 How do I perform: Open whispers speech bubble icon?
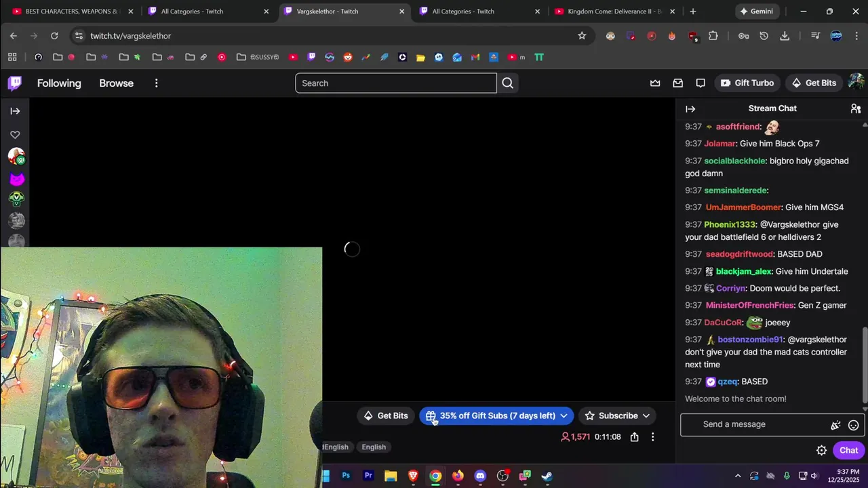point(701,83)
